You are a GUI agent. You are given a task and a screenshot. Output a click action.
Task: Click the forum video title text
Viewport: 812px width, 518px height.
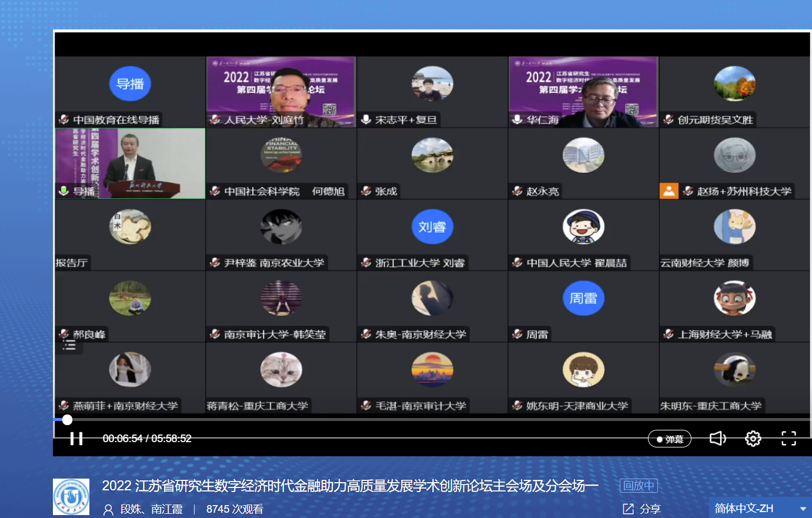coord(350,486)
